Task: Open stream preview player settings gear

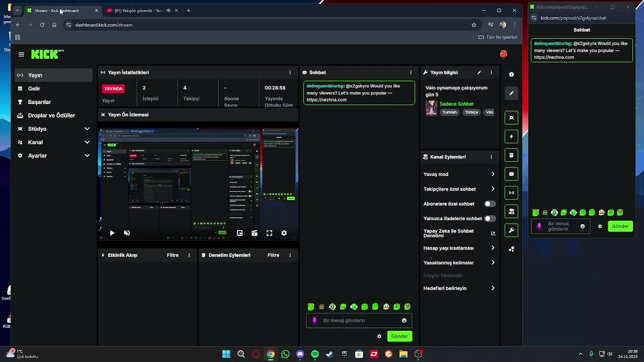Action: point(284,233)
